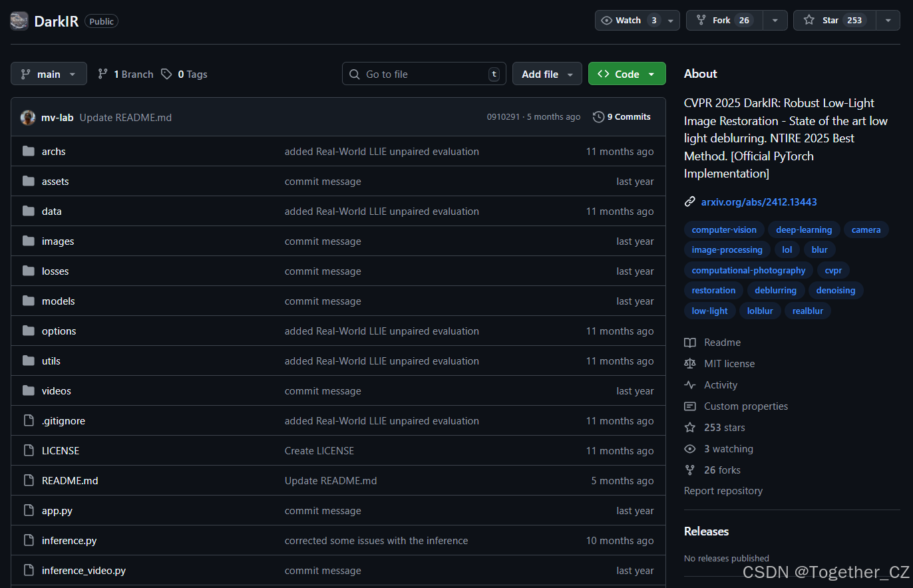The height and width of the screenshot is (588, 913).
Task: Select the deep-learning topic tag
Action: point(804,230)
